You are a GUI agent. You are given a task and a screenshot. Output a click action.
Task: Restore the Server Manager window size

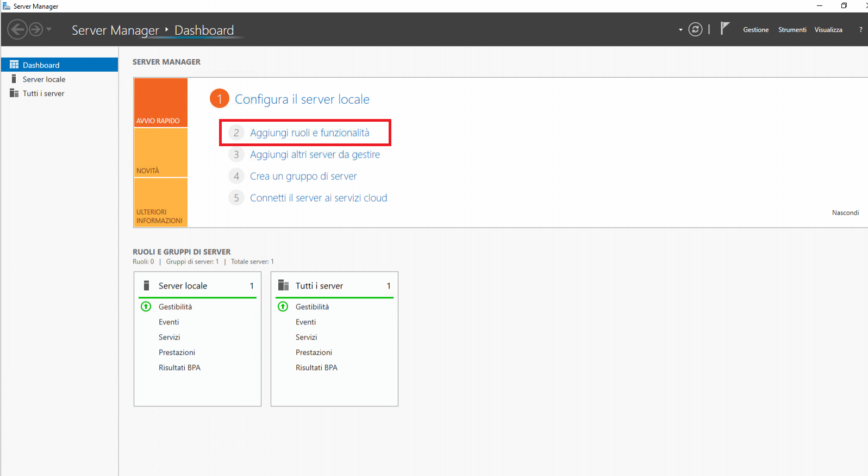coord(844,5)
